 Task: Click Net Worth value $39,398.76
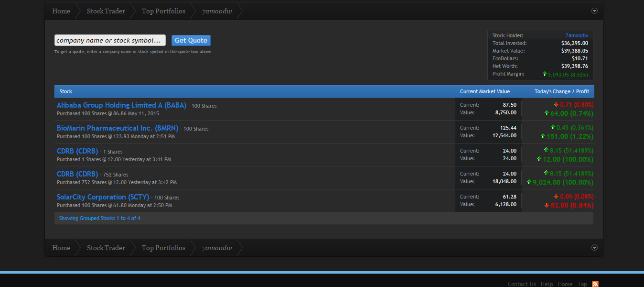point(575,66)
